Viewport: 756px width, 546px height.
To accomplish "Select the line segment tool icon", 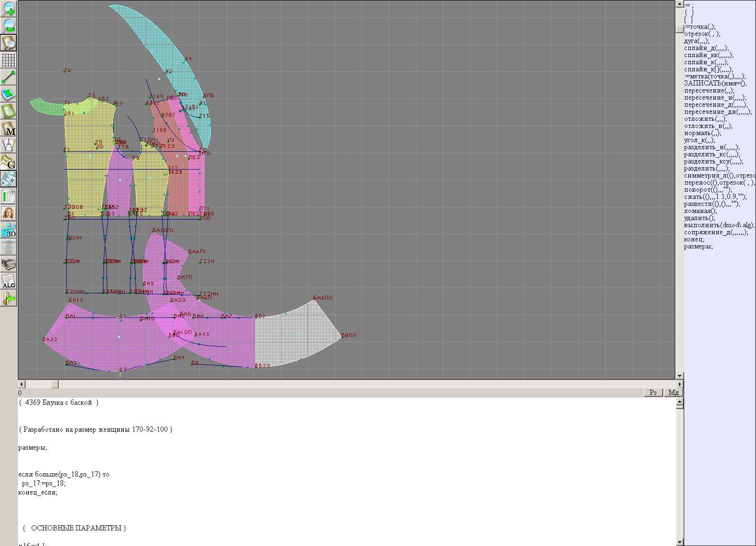I will 9,77.
